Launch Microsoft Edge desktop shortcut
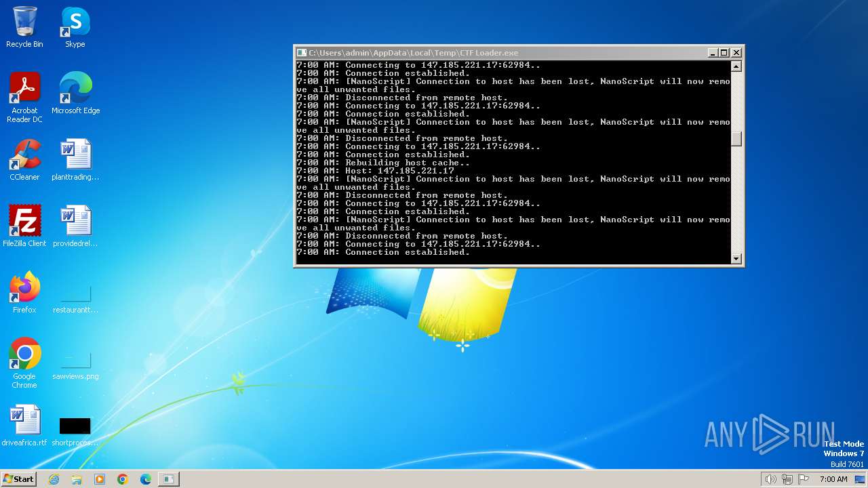 coord(75,94)
